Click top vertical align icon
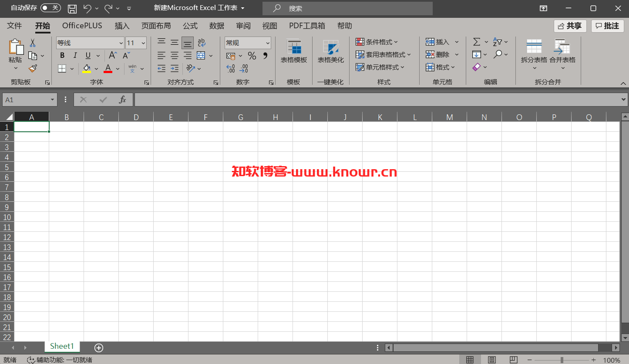629x364 pixels. point(161,42)
